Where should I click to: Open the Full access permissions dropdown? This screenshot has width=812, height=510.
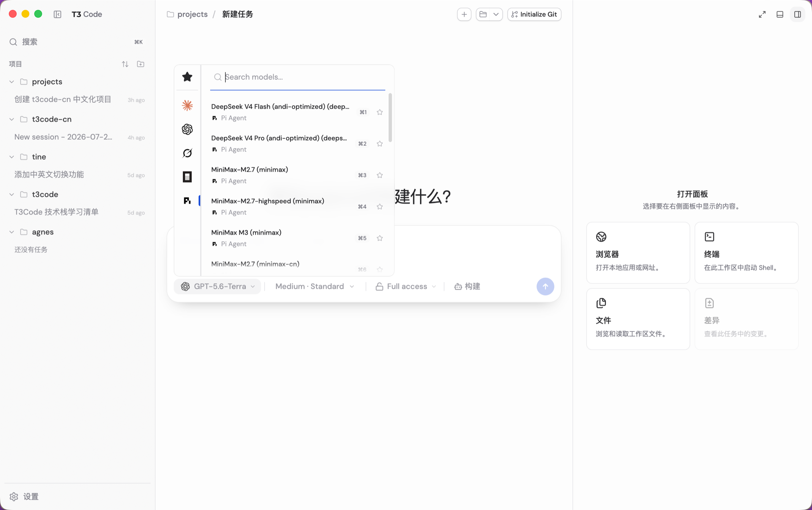(x=405, y=286)
